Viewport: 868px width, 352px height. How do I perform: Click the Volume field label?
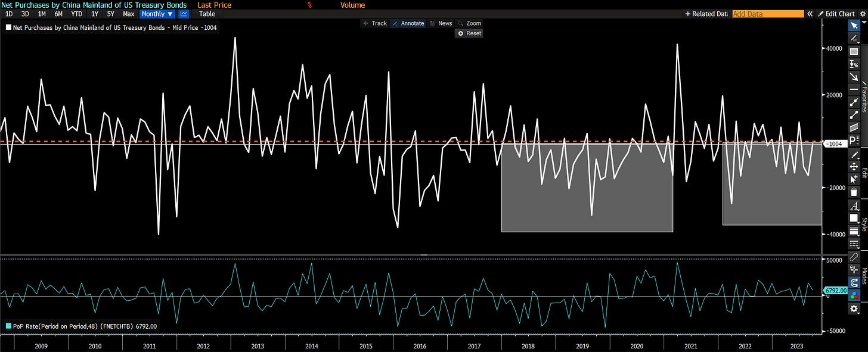pos(352,5)
